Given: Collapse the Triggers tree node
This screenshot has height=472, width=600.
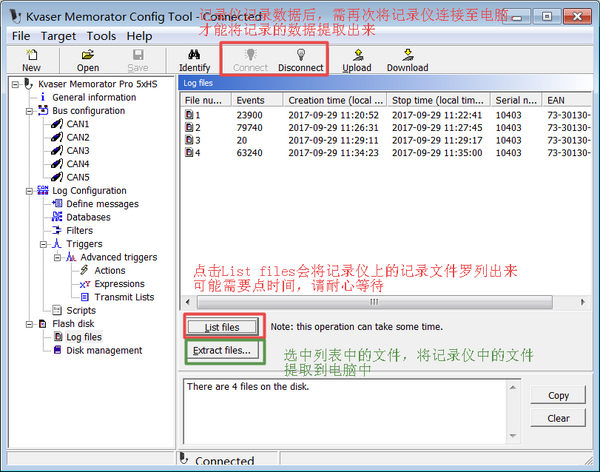Looking at the screenshot, I should coord(43,244).
